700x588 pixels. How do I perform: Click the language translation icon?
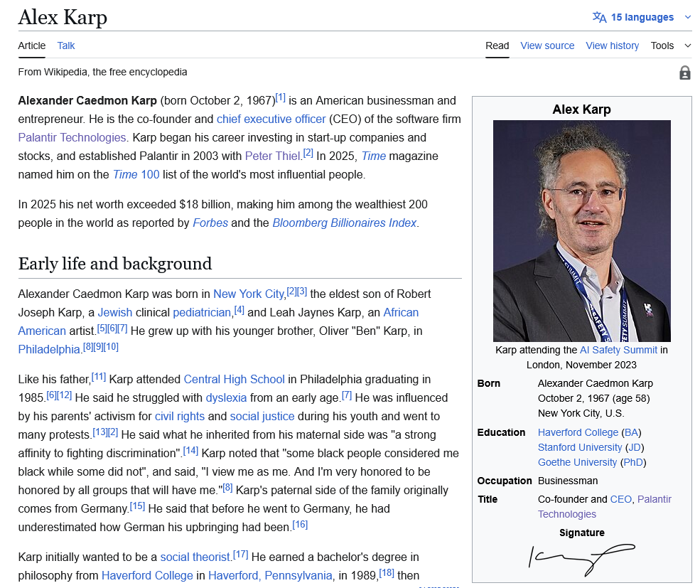[600, 17]
